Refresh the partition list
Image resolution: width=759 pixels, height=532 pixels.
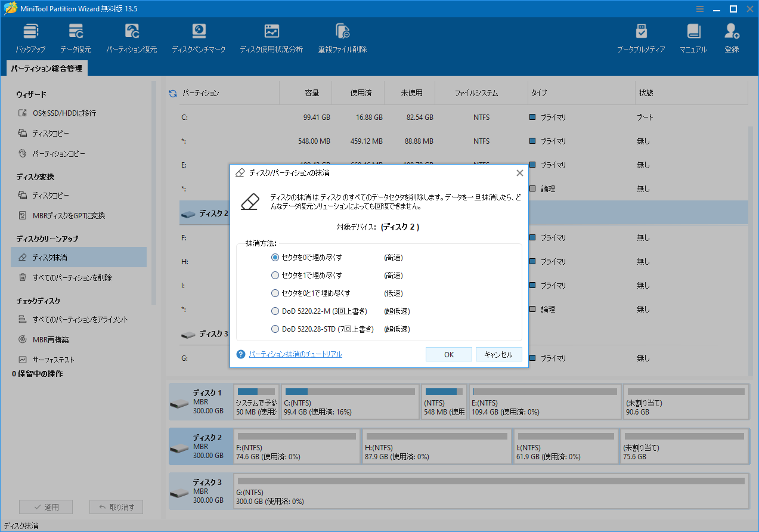[x=172, y=92]
